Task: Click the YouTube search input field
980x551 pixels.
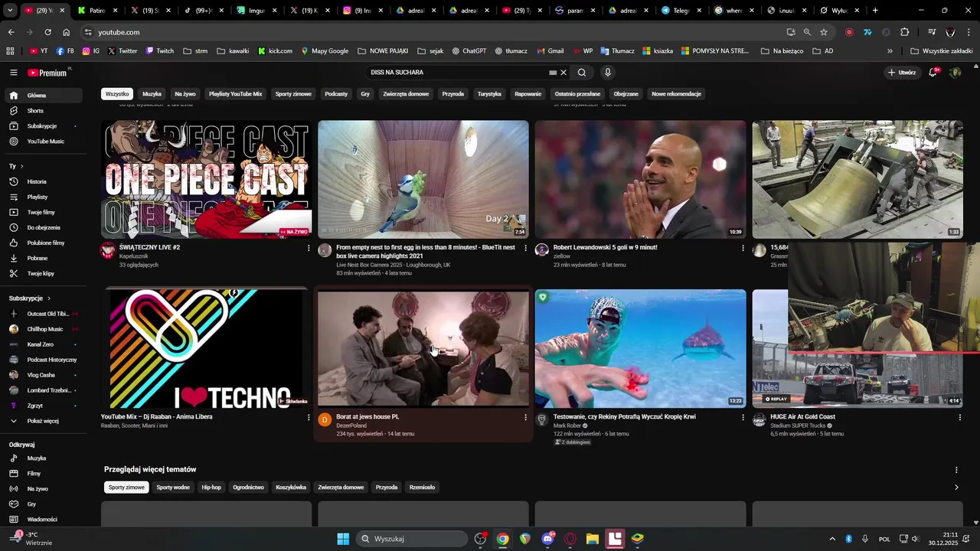Action: click(x=456, y=73)
